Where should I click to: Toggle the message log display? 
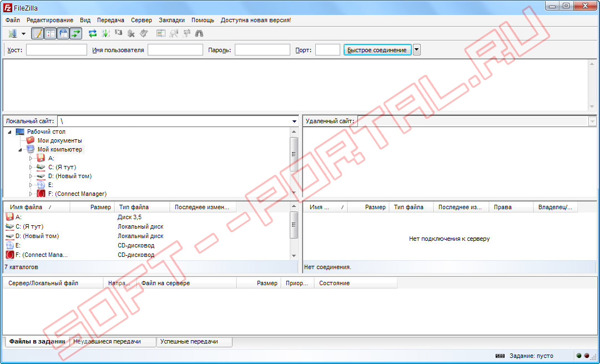pyautogui.click(x=38, y=34)
